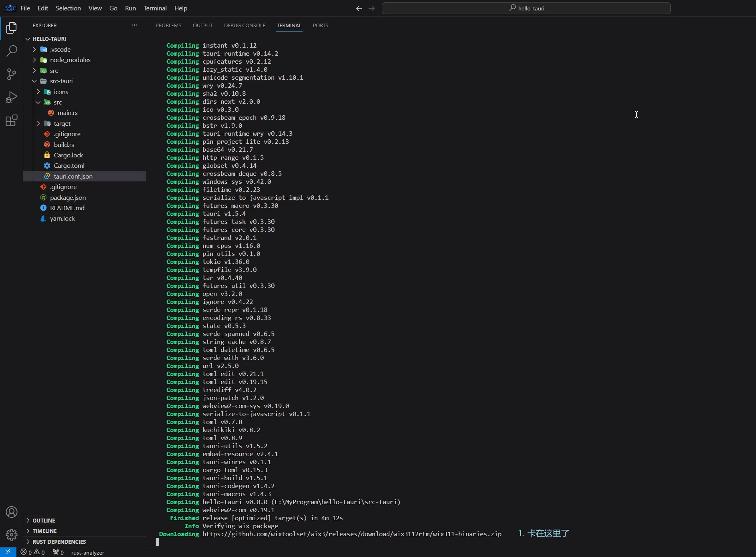Open root .gitignore file above package.json
The image size is (756, 557).
(63, 187)
